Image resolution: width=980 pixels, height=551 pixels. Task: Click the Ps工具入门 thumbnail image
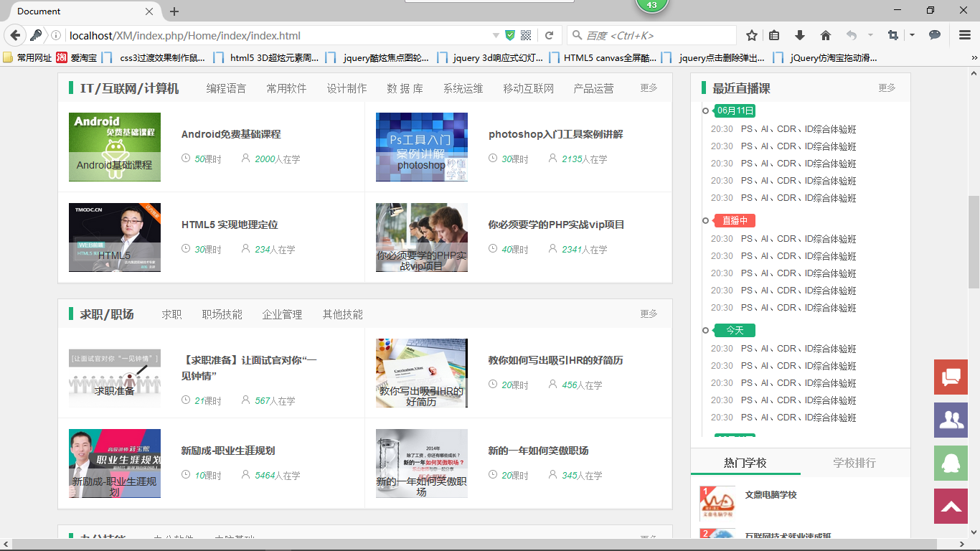[x=422, y=147]
